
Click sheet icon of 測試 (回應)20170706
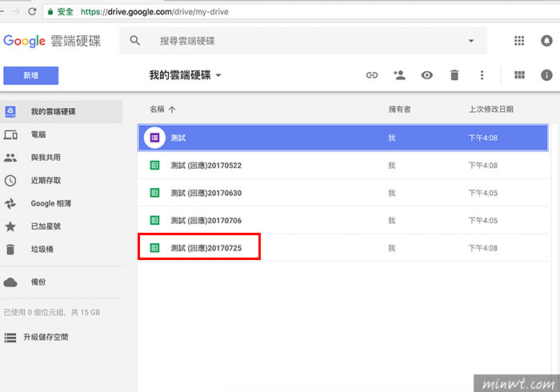click(154, 220)
